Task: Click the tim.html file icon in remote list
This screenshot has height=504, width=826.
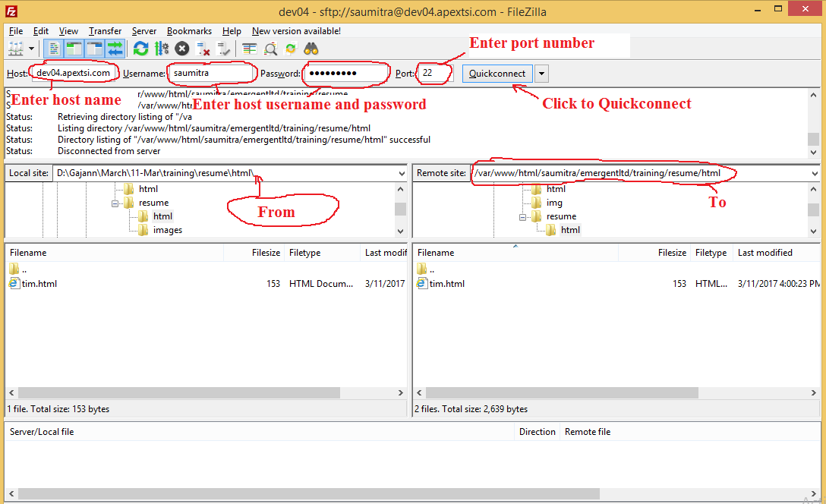Action: [421, 283]
